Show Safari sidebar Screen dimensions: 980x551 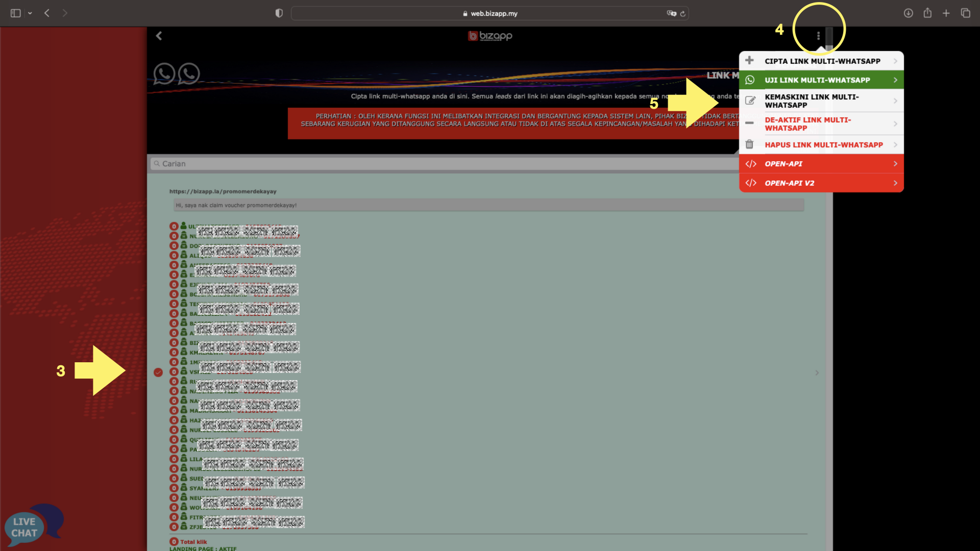15,13
